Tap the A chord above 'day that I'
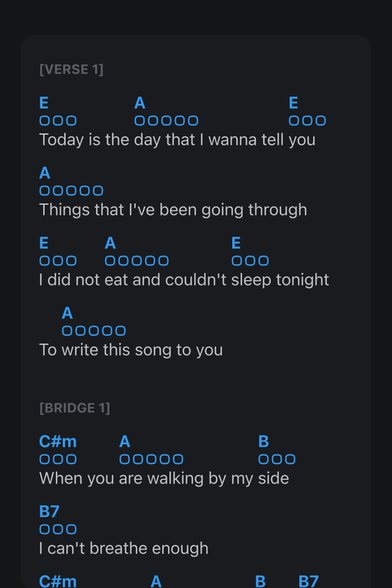Screen dimensions: 392x588 point(140,103)
